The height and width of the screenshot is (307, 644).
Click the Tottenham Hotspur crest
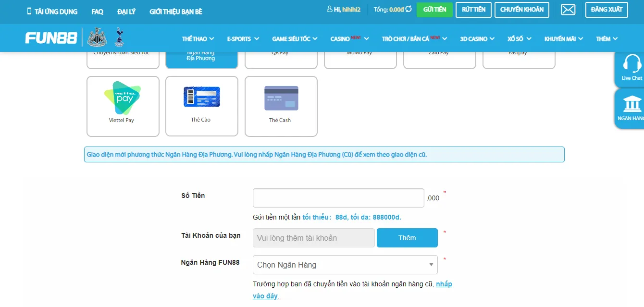[x=119, y=37]
